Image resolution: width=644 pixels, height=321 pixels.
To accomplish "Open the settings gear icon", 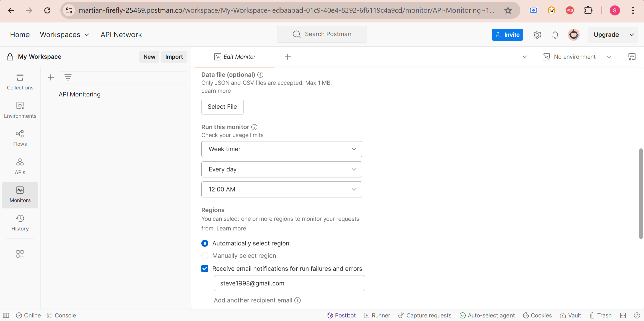I will pos(537,35).
